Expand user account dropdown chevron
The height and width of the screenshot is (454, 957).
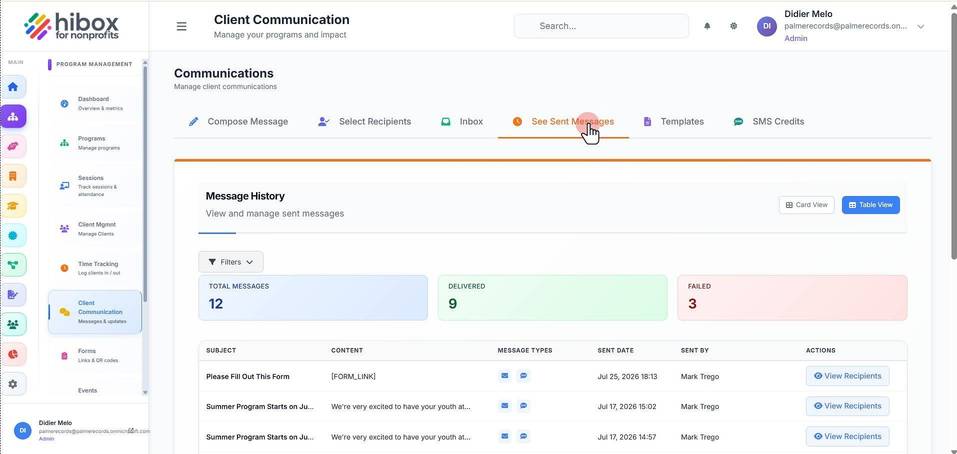click(x=921, y=26)
